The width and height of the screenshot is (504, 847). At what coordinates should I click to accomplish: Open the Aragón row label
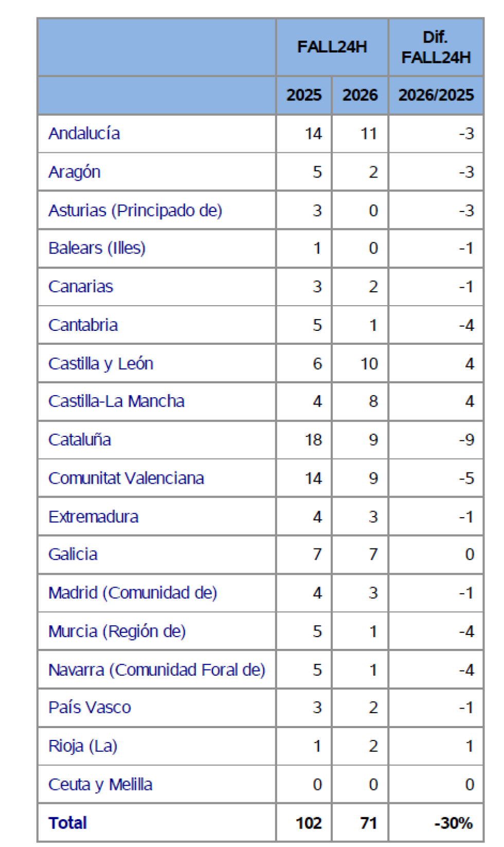coord(75,172)
